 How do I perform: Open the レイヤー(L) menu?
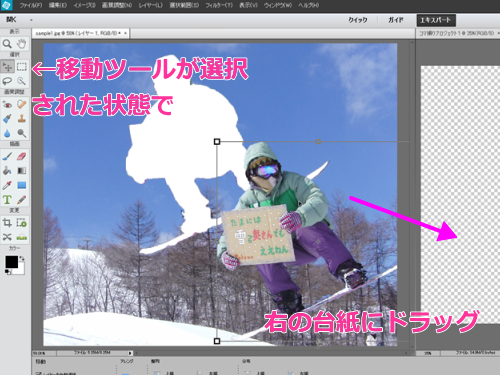coord(150,5)
